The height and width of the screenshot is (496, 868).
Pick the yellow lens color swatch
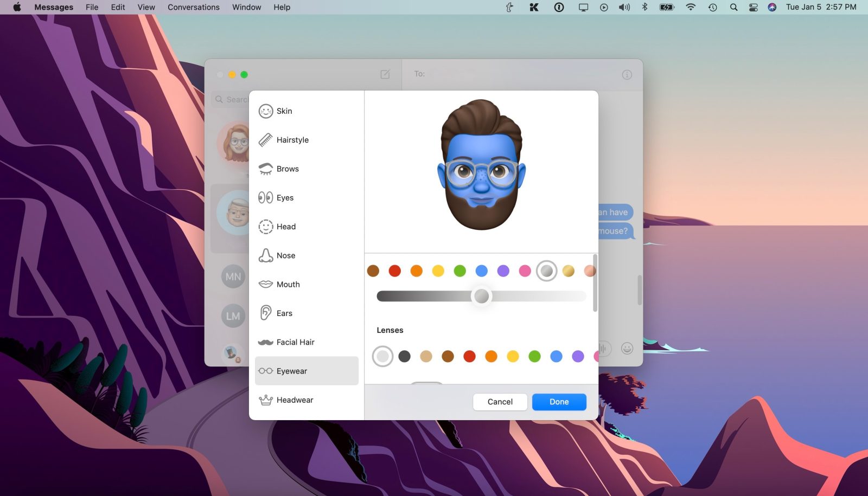click(513, 356)
